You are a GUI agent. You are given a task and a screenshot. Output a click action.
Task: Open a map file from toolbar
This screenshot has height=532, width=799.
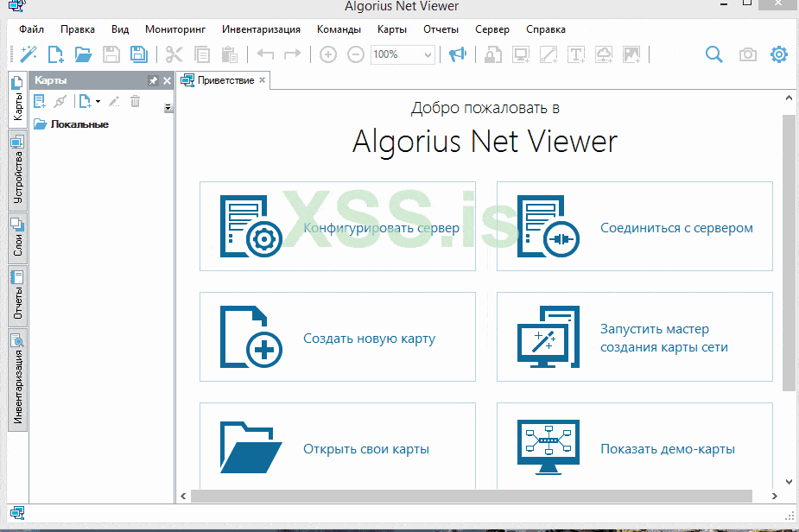pyautogui.click(x=83, y=54)
